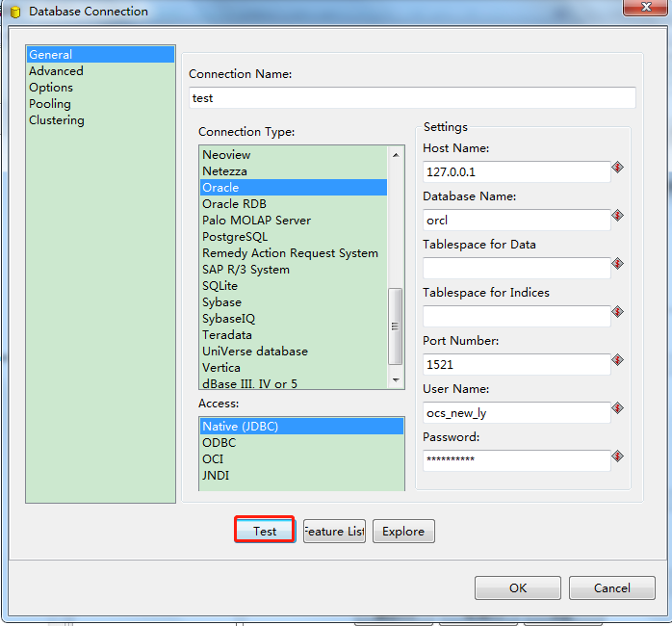Screen dimensions: 672x626
Task: Focus the Tablespace for Data field
Action: (x=516, y=268)
